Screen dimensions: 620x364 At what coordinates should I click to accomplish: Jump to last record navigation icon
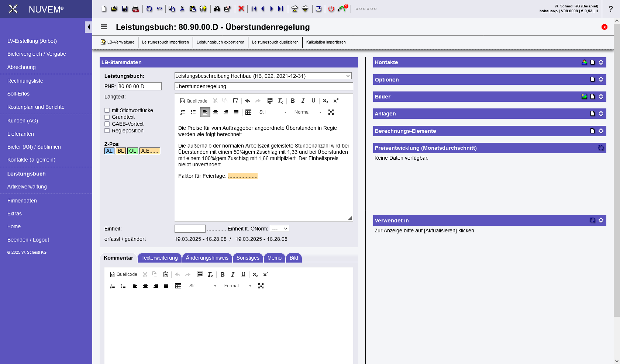point(281,9)
